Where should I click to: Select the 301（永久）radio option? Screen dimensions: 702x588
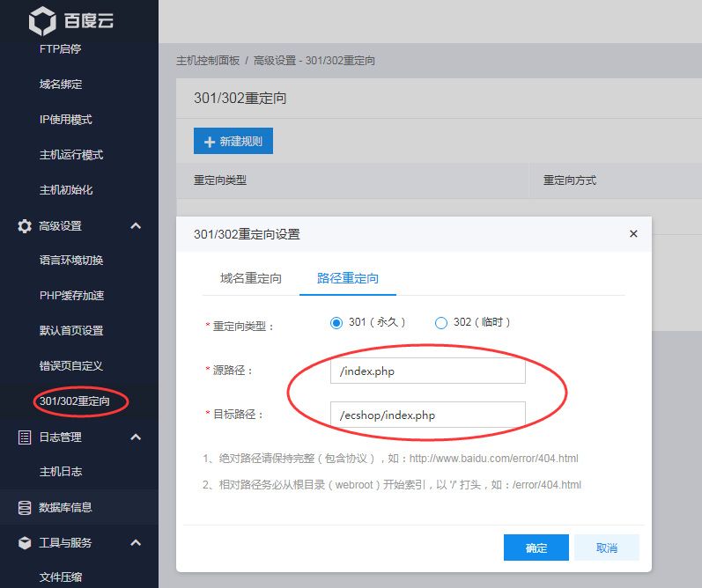point(336,323)
